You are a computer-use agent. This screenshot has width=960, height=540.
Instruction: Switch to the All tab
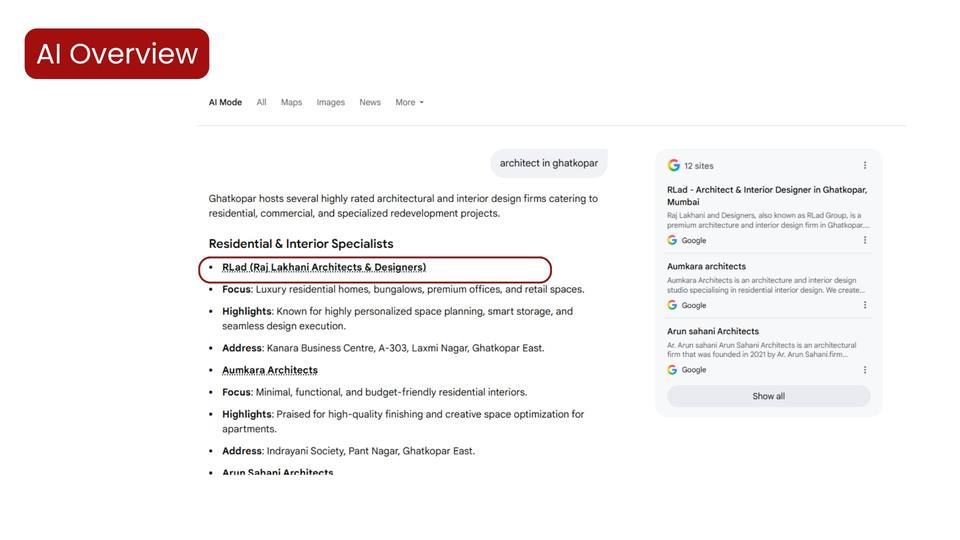pyautogui.click(x=261, y=102)
